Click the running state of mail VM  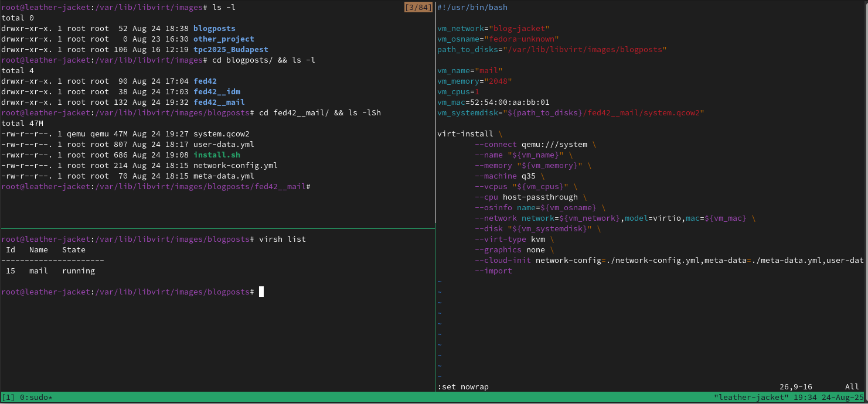click(x=79, y=271)
